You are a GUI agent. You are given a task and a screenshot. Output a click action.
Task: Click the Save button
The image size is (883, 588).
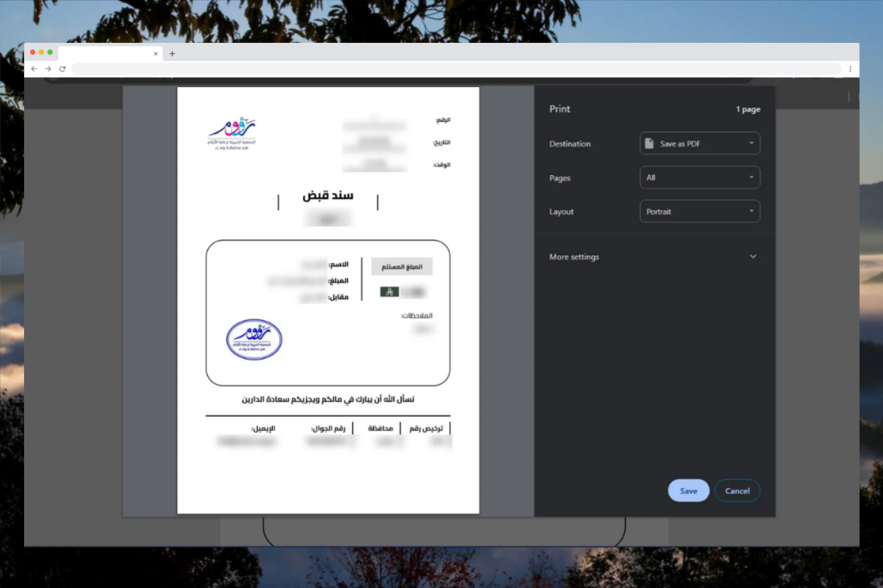click(x=688, y=490)
